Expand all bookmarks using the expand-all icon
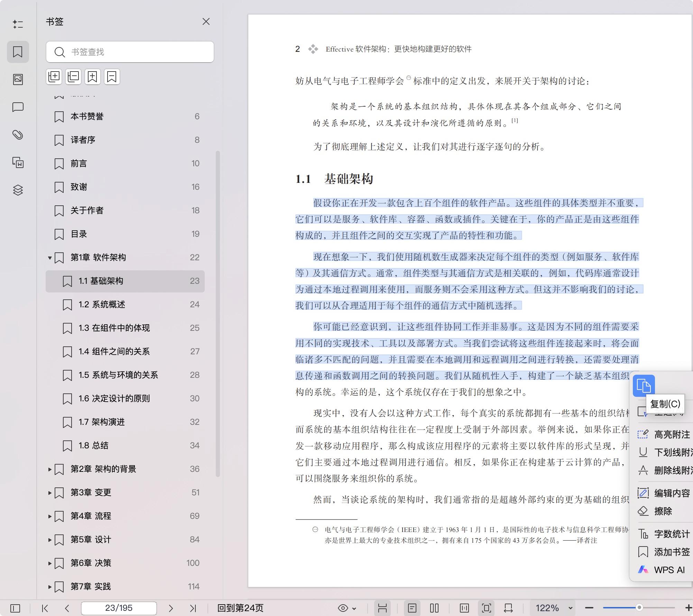Screen dimensions: 693x616 tap(54, 76)
